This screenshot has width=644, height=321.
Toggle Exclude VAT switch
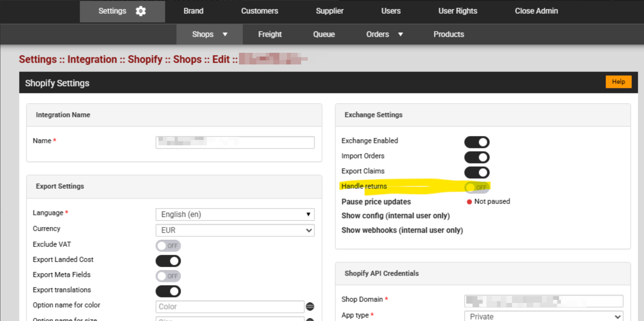(x=168, y=246)
